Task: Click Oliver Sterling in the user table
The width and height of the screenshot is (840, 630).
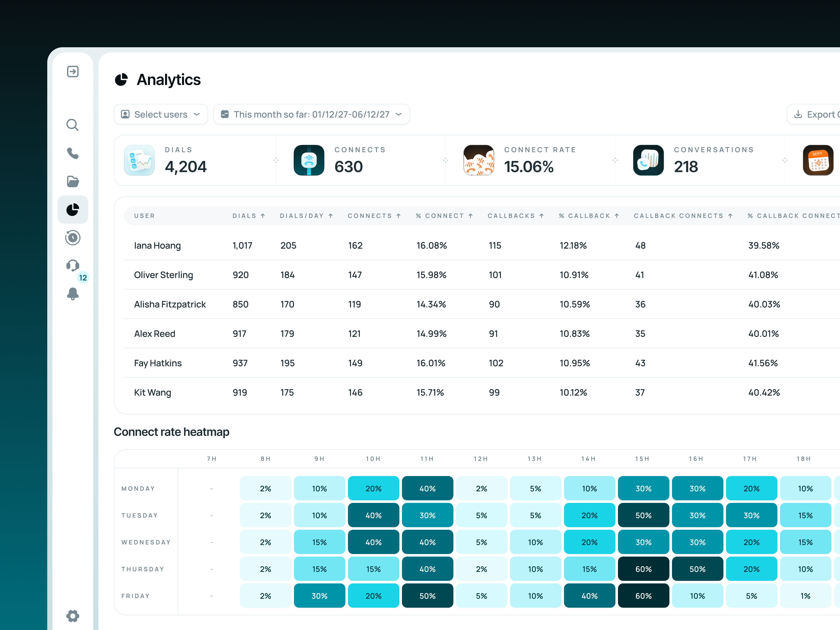Action: point(163,275)
